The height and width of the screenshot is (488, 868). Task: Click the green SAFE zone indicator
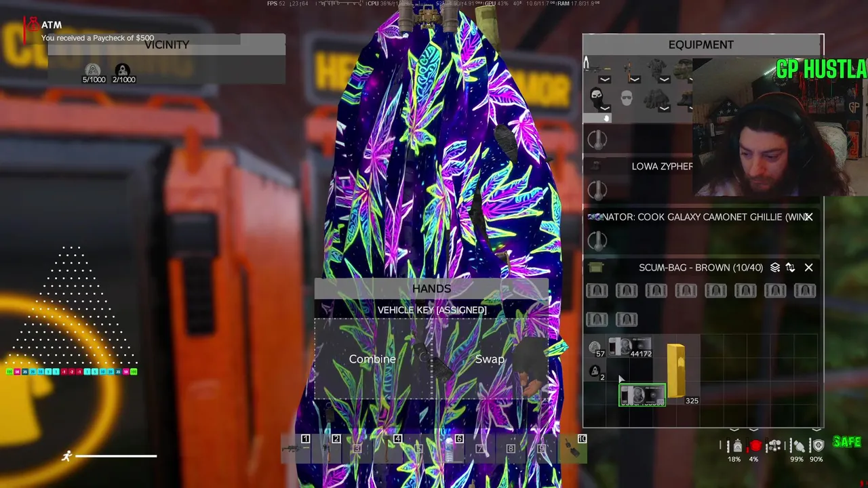pyautogui.click(x=847, y=442)
